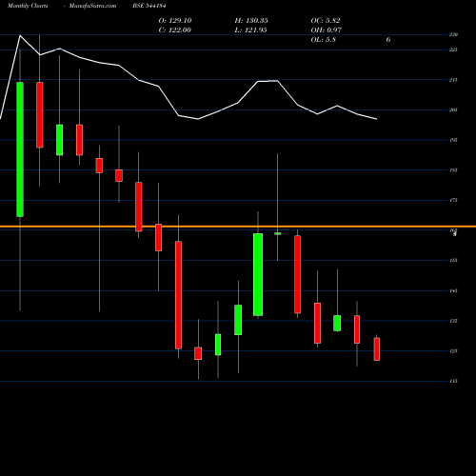Click the price axis label 175
476x476 pixels.
453,200
